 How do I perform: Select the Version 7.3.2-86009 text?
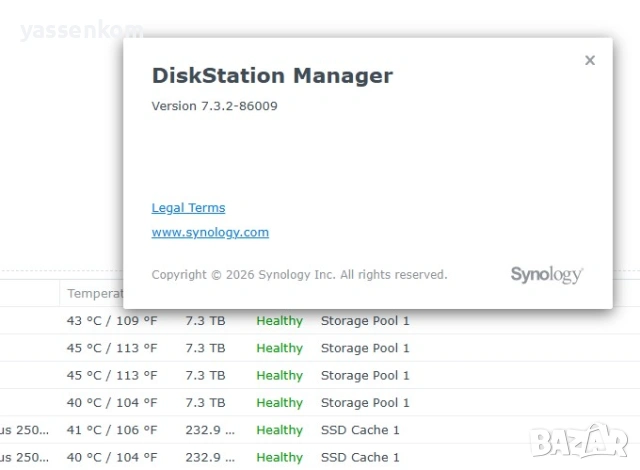pyautogui.click(x=214, y=106)
